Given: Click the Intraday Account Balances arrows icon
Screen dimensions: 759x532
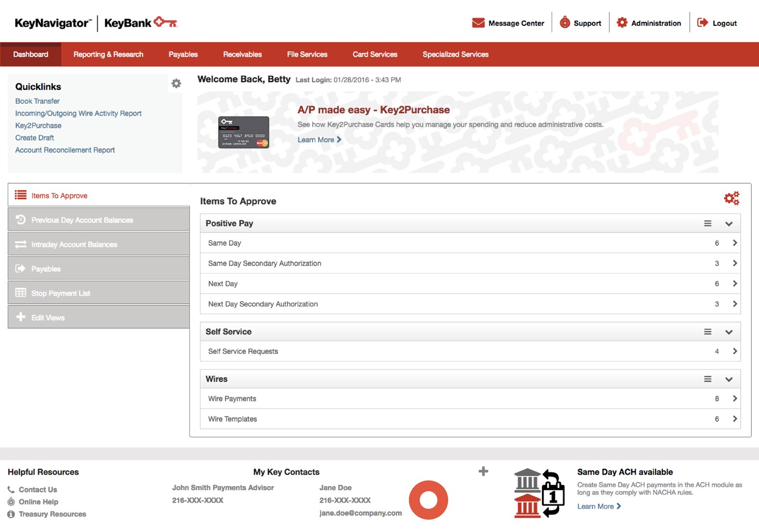Looking at the screenshot, I should [21, 244].
